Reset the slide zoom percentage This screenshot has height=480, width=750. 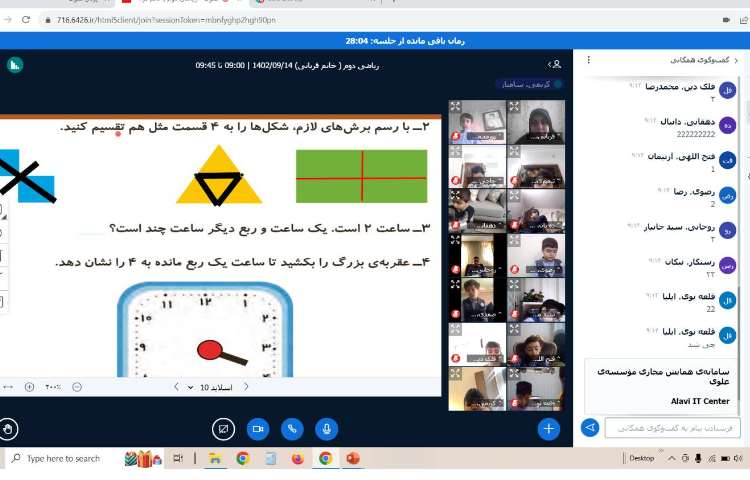(53, 387)
